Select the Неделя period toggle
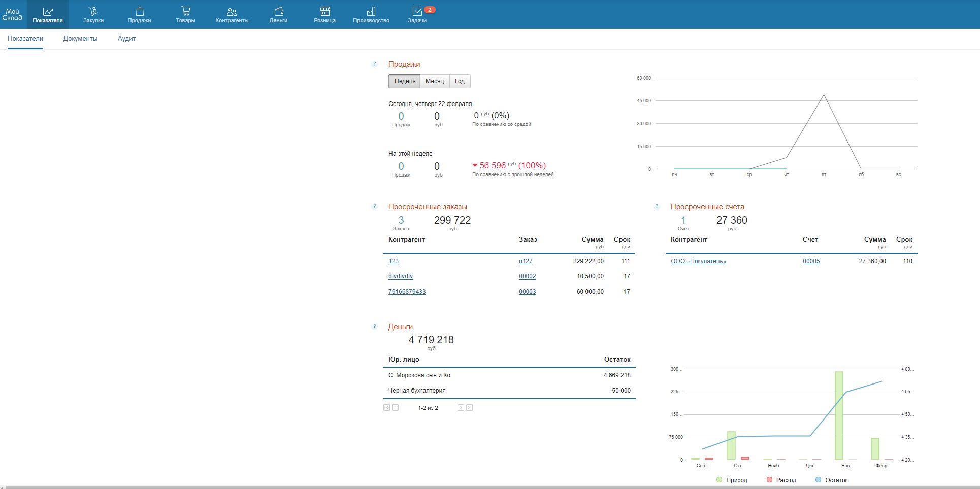The image size is (980, 489). click(405, 81)
